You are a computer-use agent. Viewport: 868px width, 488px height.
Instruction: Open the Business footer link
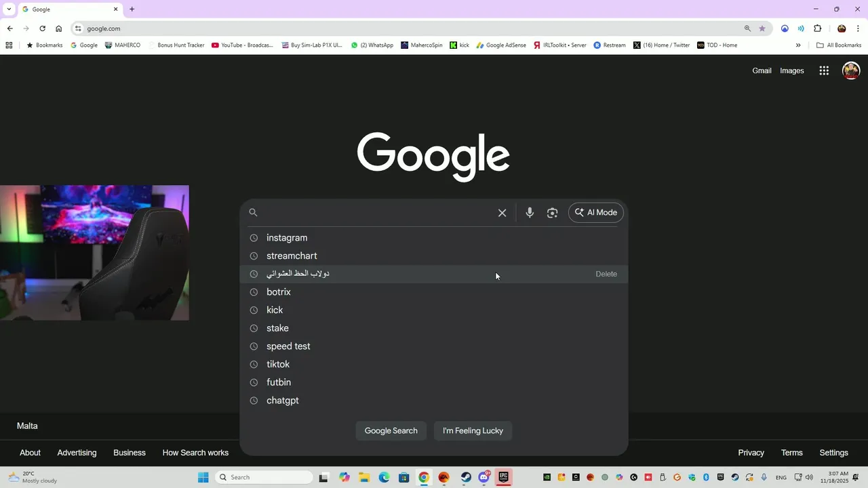(x=130, y=453)
